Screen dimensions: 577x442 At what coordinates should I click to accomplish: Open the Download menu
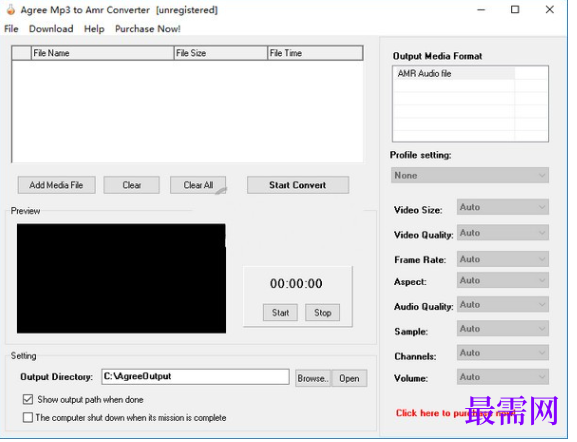click(x=51, y=29)
